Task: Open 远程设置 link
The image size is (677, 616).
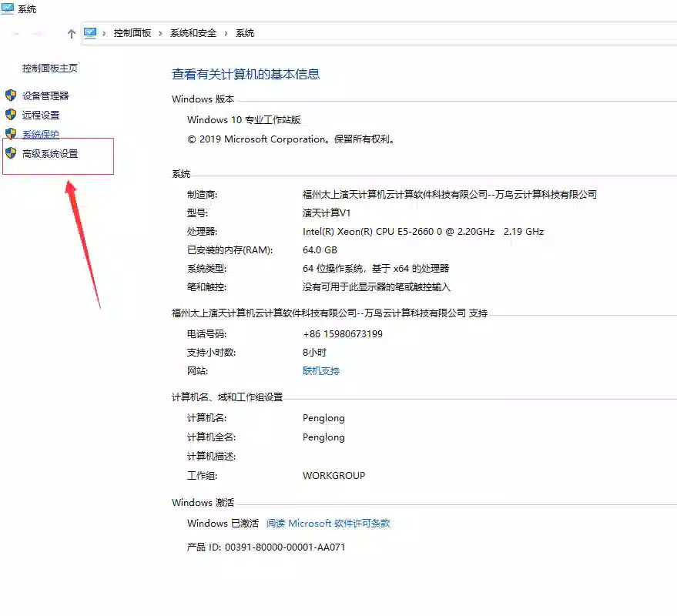Action: pyautogui.click(x=41, y=115)
